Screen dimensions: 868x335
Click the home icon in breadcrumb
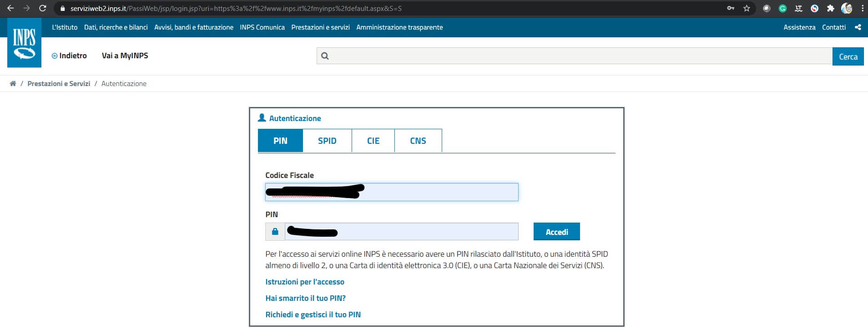coord(13,84)
